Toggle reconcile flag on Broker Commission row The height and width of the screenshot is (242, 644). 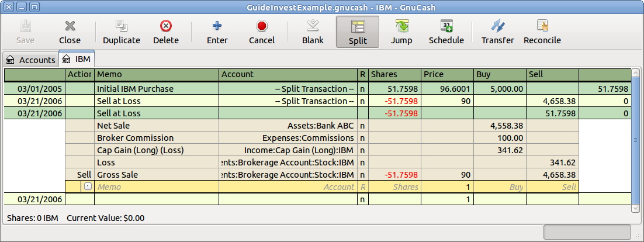coord(362,138)
